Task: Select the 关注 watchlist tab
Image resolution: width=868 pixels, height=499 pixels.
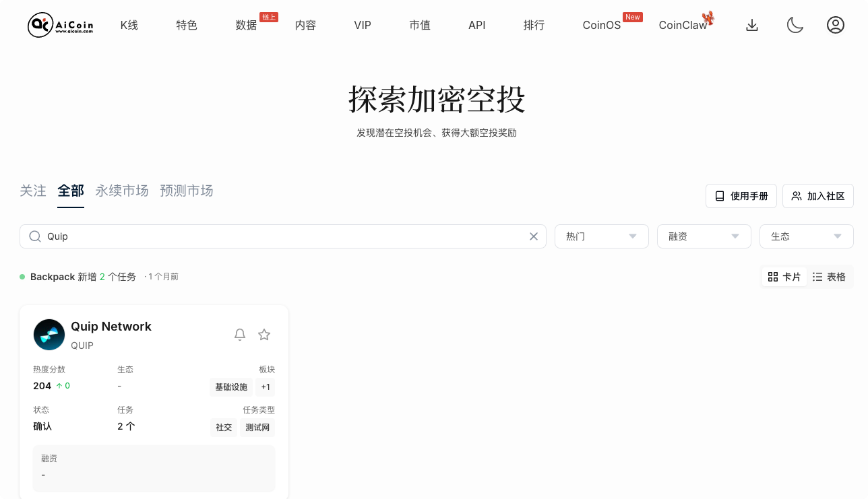Action: pyautogui.click(x=32, y=191)
